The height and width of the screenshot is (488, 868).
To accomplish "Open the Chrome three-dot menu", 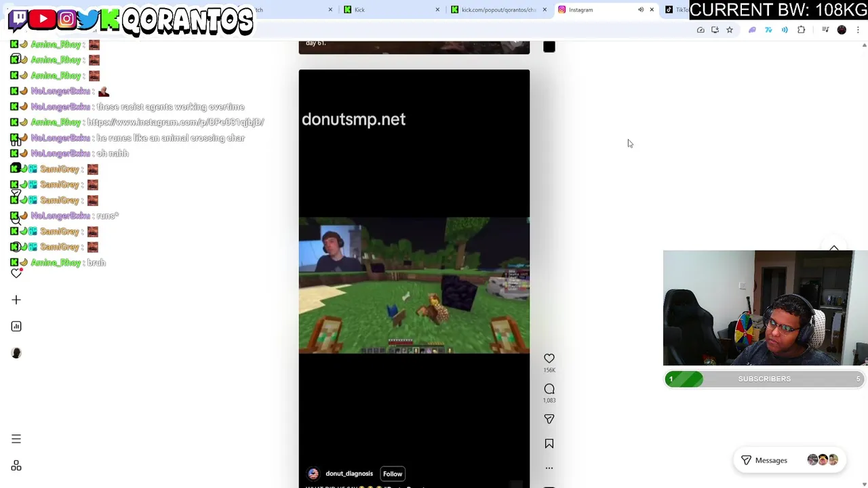I will (858, 30).
